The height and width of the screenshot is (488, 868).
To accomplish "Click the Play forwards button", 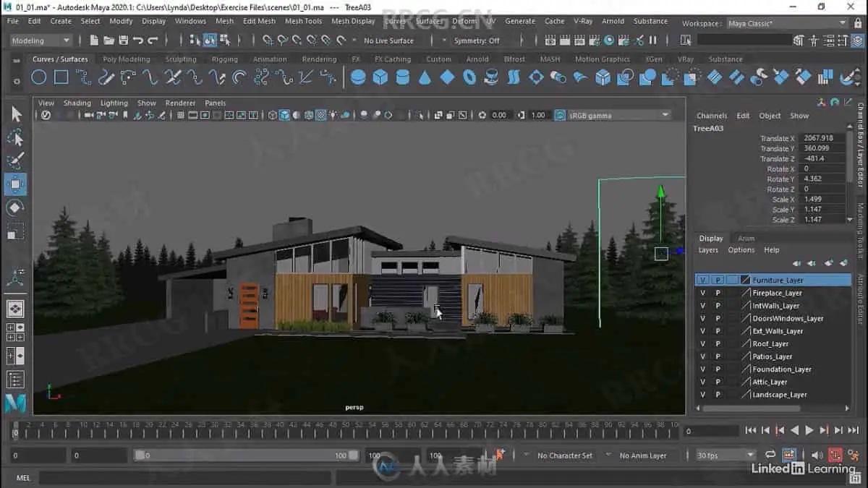I will tap(809, 430).
